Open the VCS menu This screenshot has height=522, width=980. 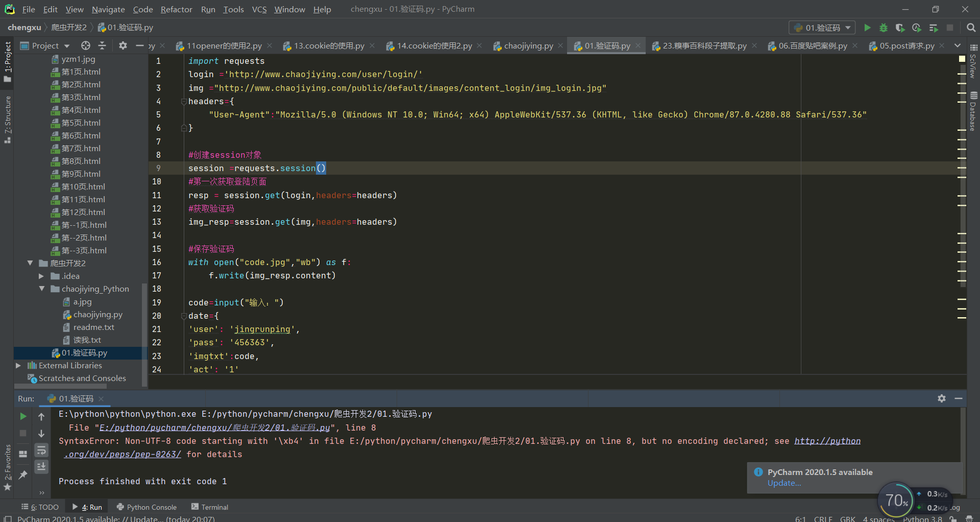point(259,9)
